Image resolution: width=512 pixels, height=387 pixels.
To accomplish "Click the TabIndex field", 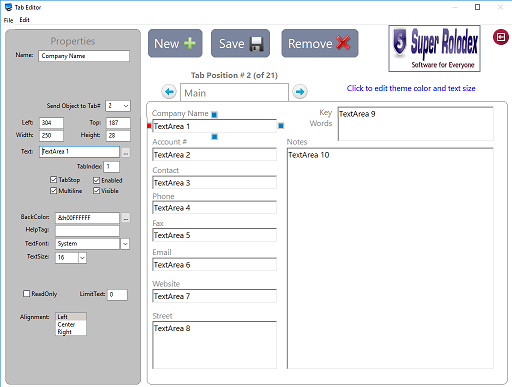I will (111, 167).
